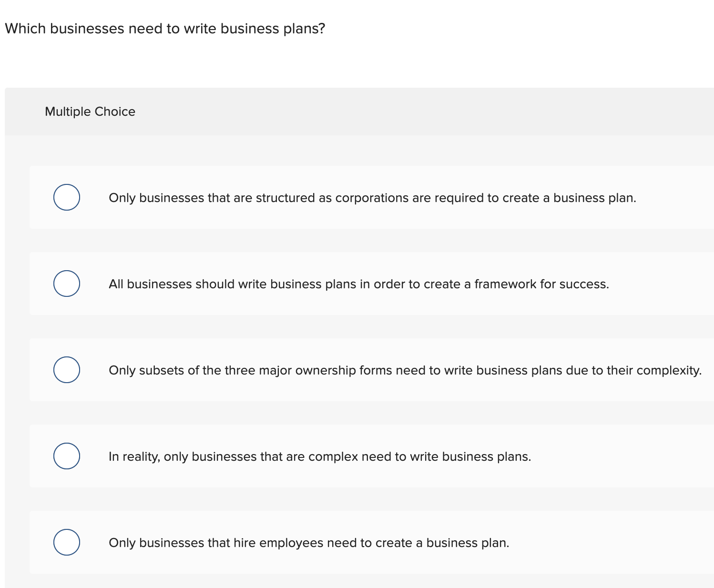714x588 pixels.
Task: Click the phrase "framework for success" in the second option
Action: 541,284
